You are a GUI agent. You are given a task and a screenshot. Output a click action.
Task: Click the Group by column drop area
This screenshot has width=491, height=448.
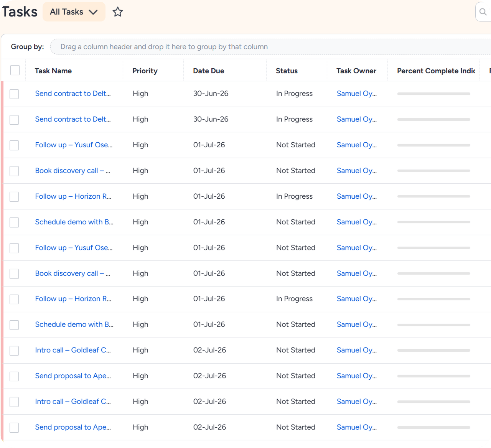point(270,47)
